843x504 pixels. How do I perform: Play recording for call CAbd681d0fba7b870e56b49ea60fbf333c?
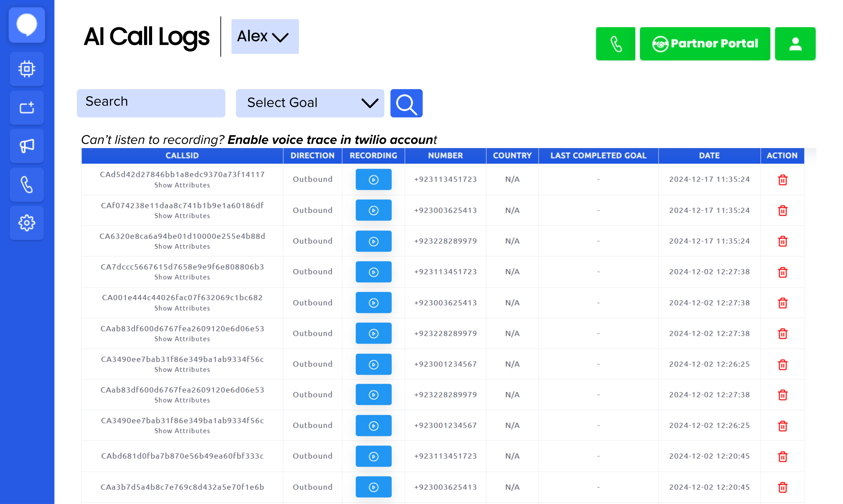coord(374,456)
